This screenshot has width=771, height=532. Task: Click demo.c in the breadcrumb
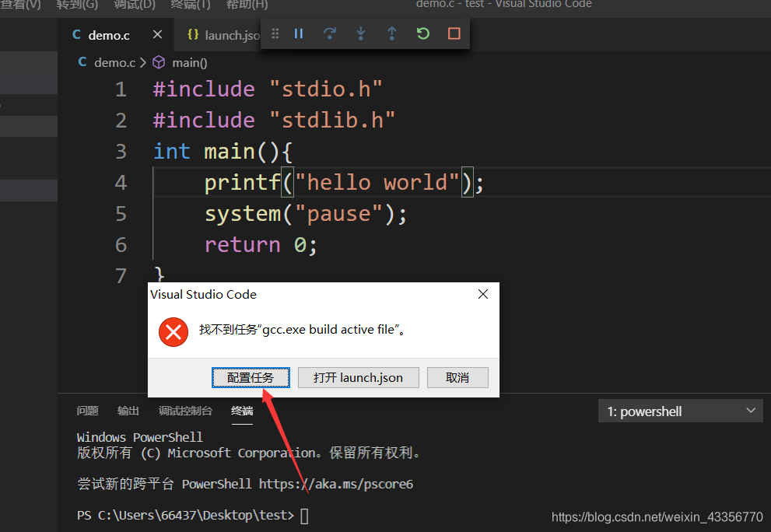point(114,63)
